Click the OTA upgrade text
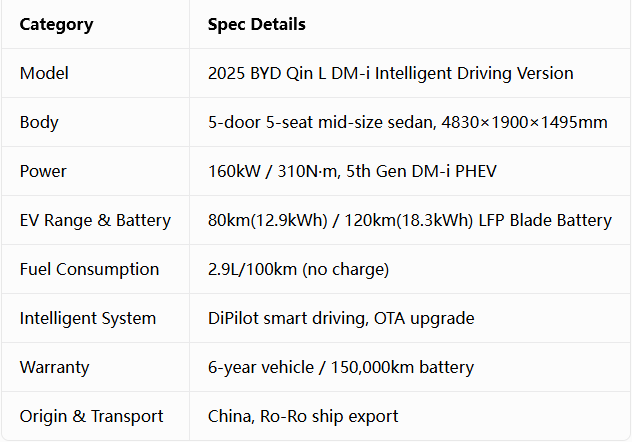 (424, 318)
